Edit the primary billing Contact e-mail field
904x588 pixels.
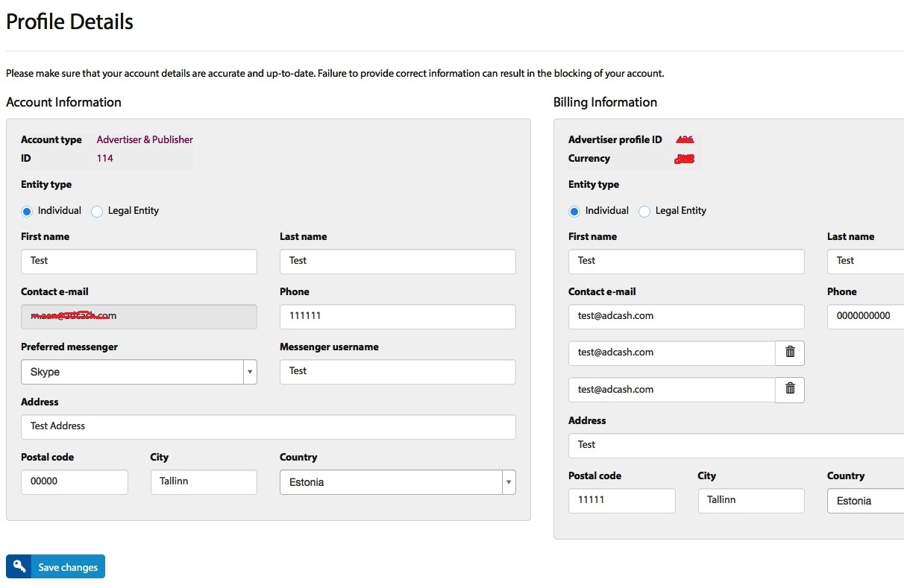pyautogui.click(x=686, y=317)
